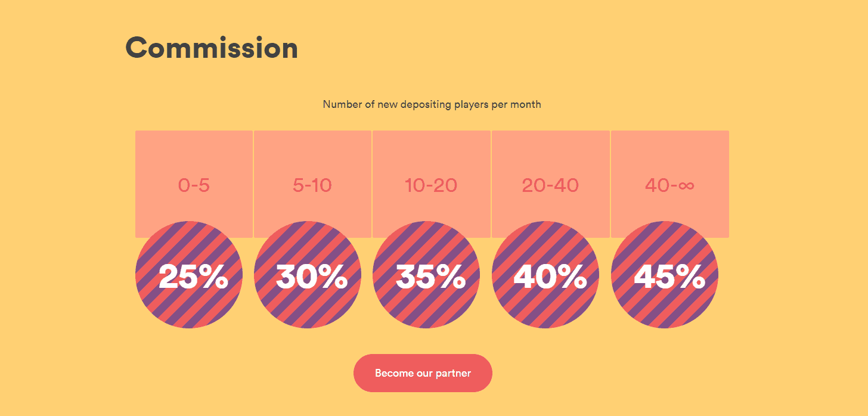The width and height of the screenshot is (868, 416).
Task: Click the infinity symbol in last tier
Action: (x=686, y=186)
